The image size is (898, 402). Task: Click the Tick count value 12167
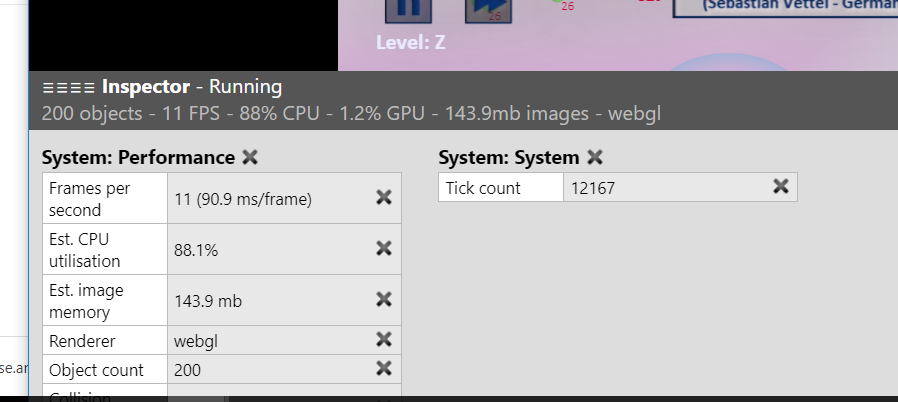pyautogui.click(x=593, y=188)
